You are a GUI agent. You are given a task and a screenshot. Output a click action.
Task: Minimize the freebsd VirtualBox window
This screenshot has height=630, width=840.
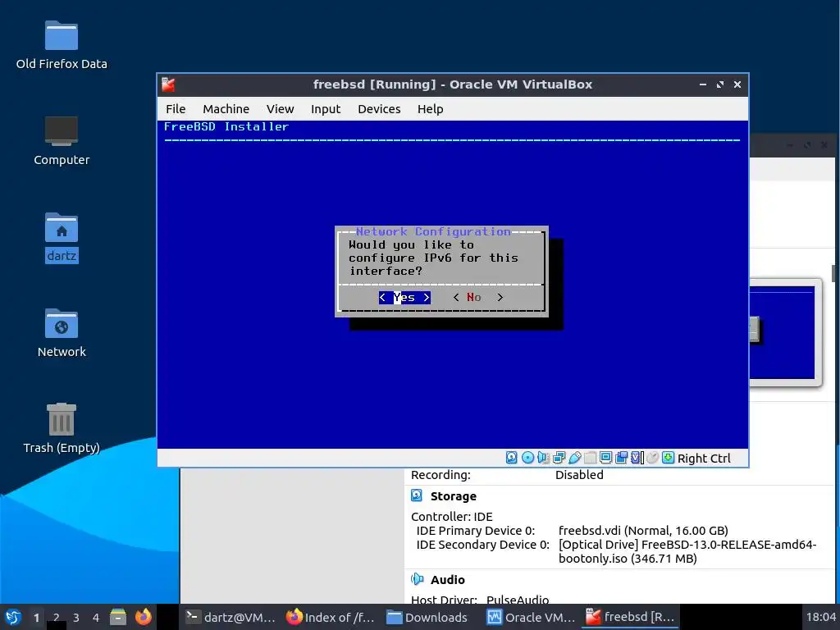[x=703, y=84]
